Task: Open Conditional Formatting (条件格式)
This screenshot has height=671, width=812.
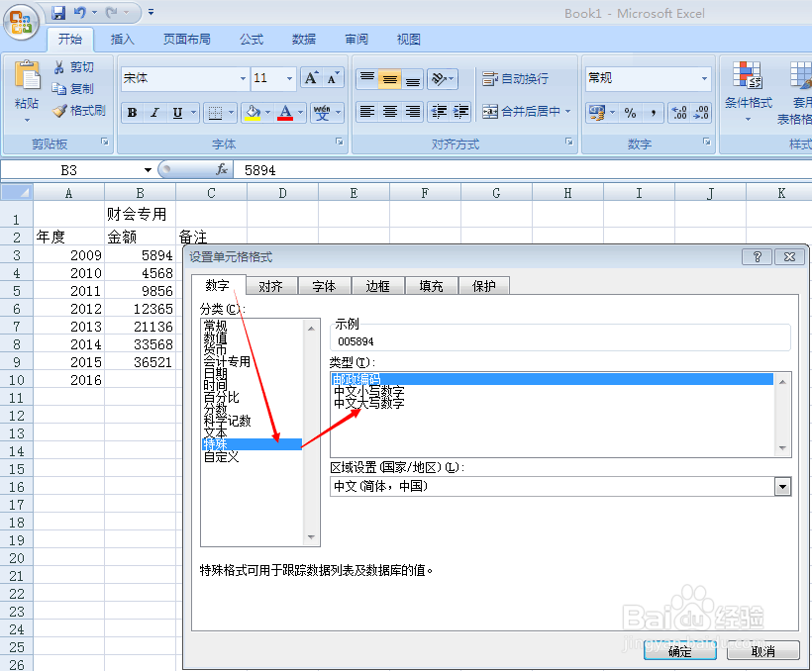Action: click(x=748, y=92)
